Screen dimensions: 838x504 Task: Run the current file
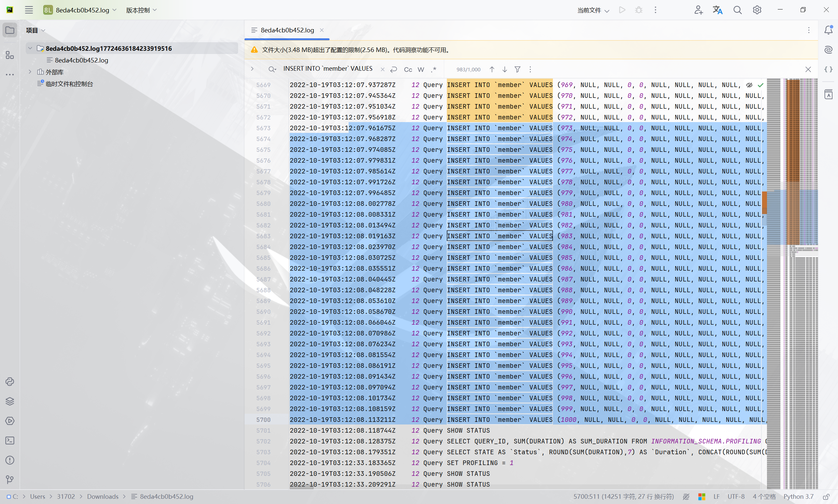pos(622,10)
